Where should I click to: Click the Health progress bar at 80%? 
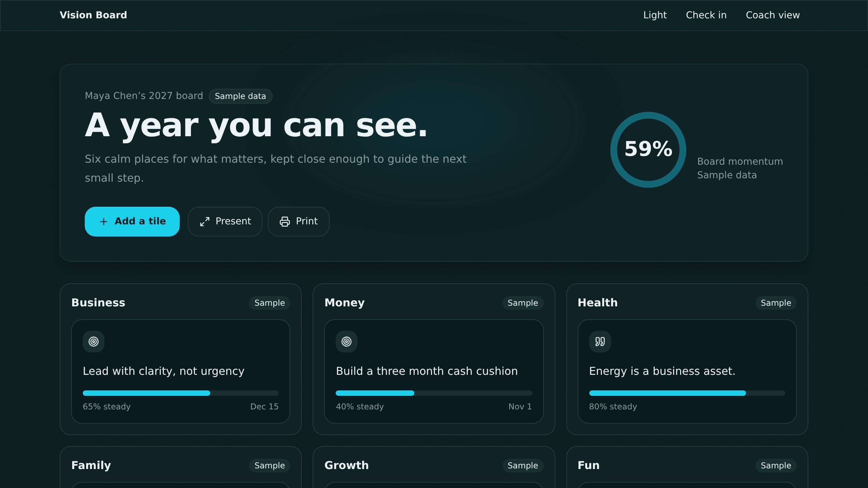[687, 393]
